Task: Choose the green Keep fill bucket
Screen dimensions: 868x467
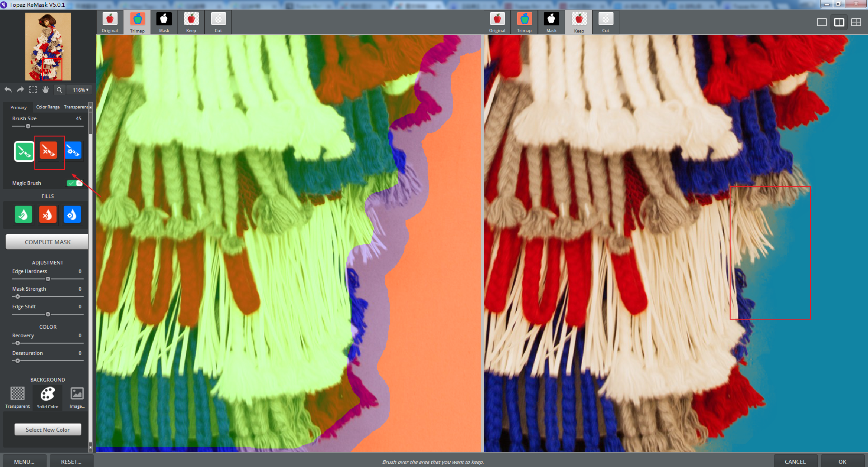Action: 24,214
